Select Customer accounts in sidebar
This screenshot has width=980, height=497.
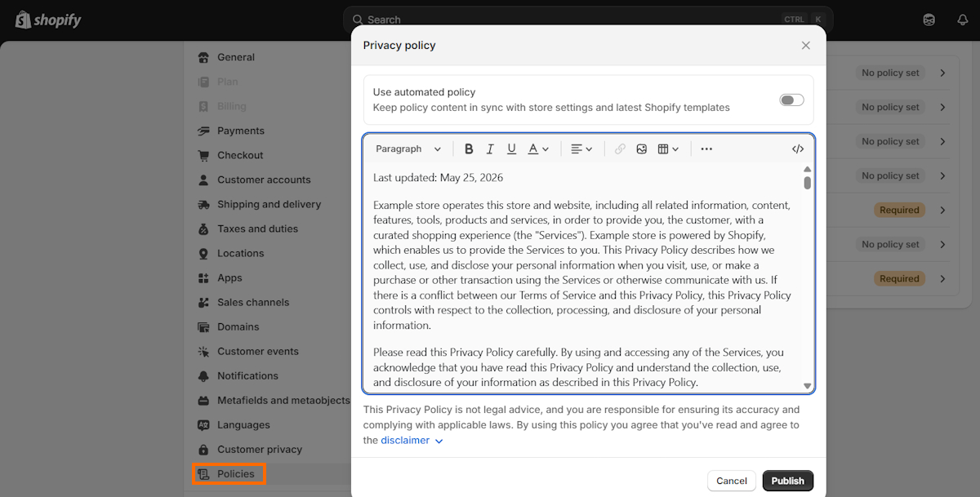[x=264, y=180]
